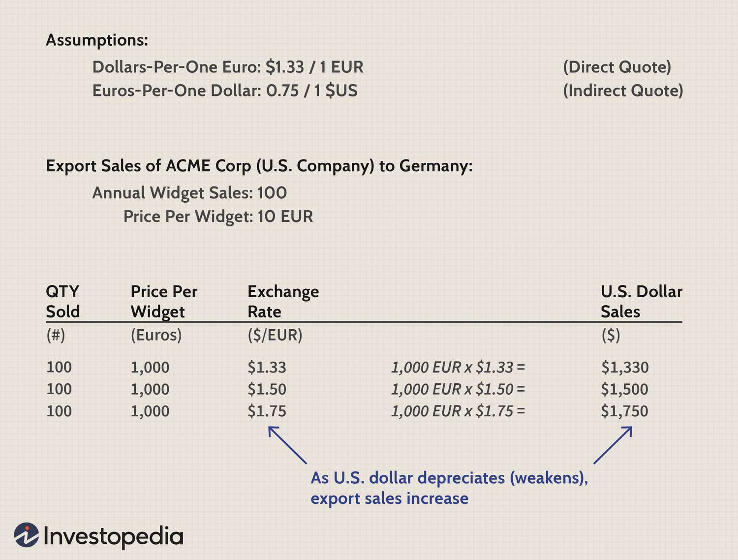Select the $1,330 dollar sales value
Screen dimensions: 738x560
624,367
